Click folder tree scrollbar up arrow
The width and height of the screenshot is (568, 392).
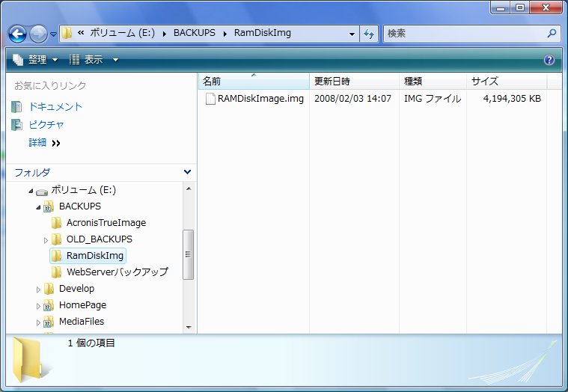[189, 189]
